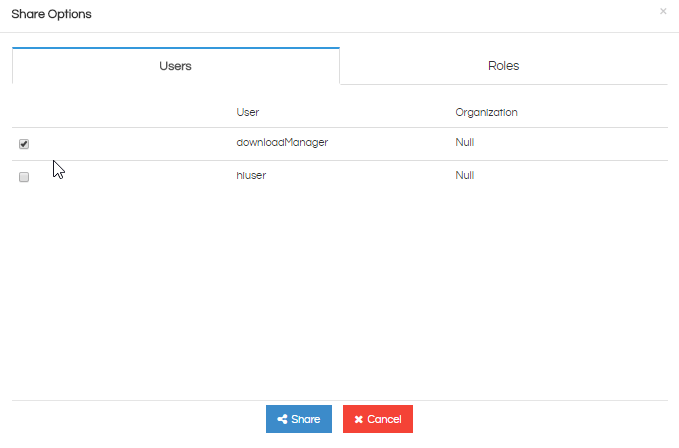Click the Share Options dialog title

(52, 14)
